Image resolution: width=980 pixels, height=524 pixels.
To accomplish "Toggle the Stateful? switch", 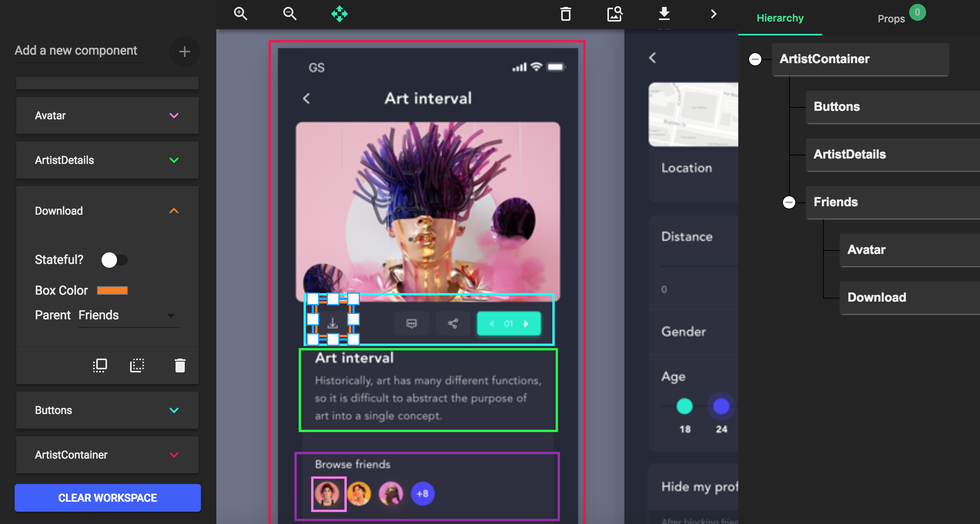I will [x=114, y=260].
